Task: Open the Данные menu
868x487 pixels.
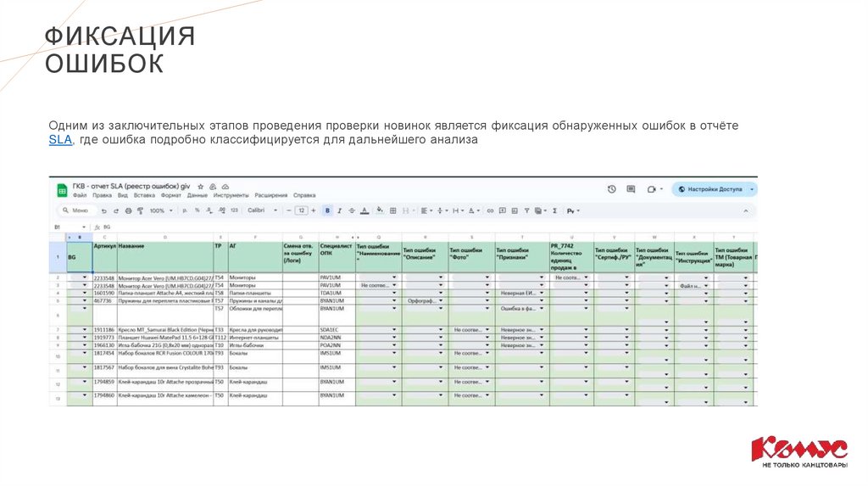Action: (x=197, y=196)
